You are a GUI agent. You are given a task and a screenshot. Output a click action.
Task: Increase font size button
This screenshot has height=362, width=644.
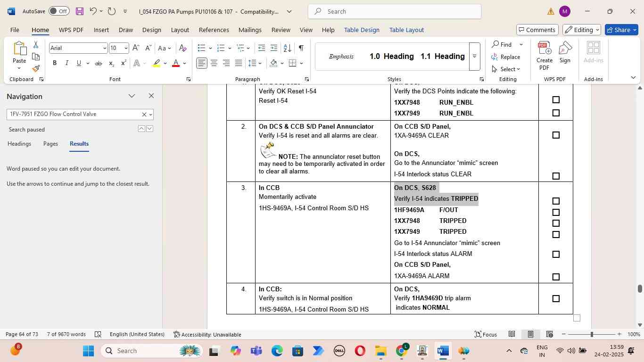pos(136,48)
